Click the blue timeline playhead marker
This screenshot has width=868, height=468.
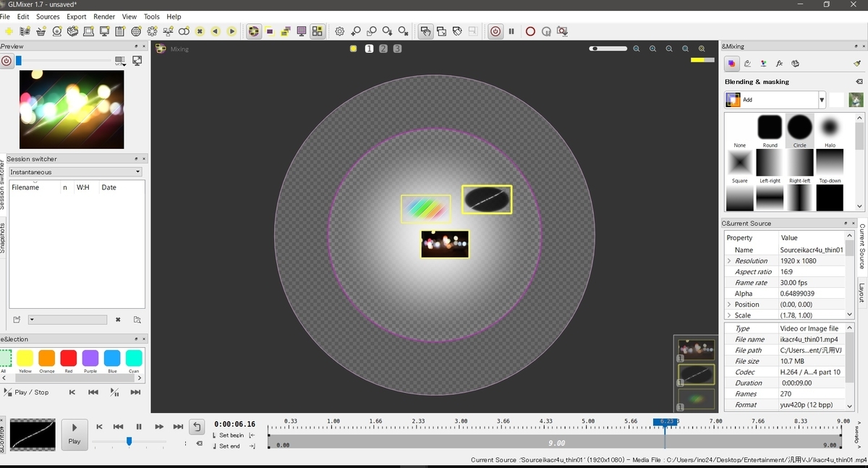click(x=665, y=422)
